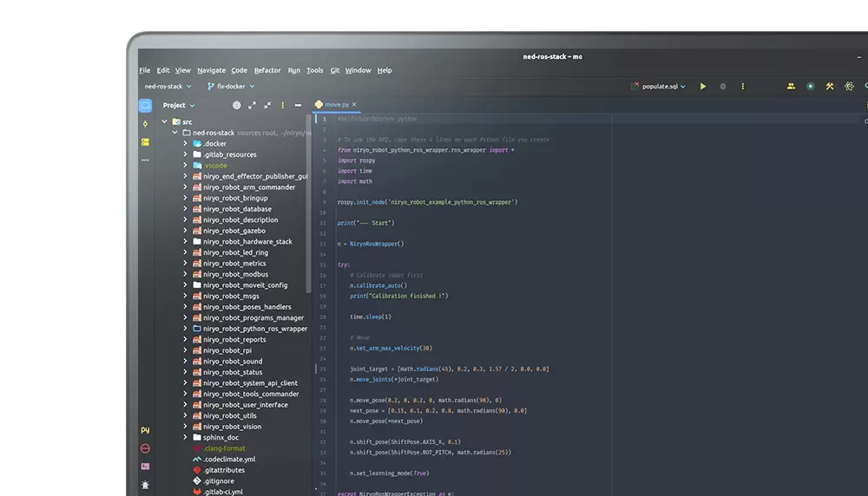
Task: Close the move.py editor tab
Action: (354, 104)
